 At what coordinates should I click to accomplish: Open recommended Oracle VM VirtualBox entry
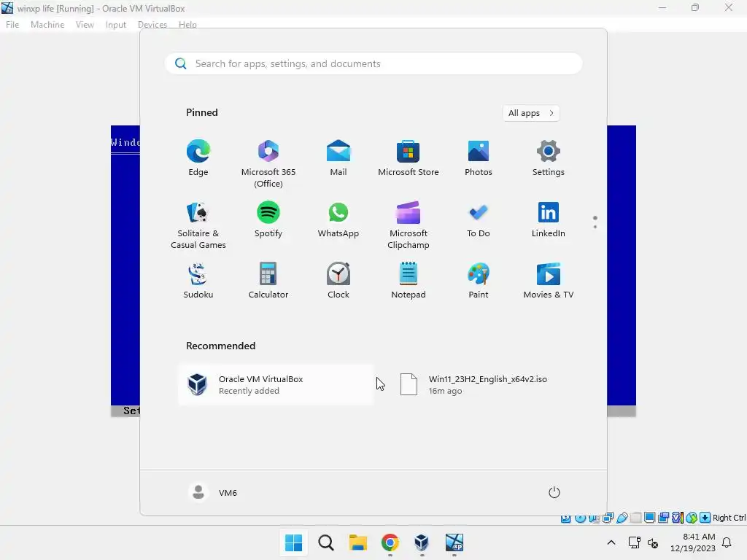click(276, 385)
